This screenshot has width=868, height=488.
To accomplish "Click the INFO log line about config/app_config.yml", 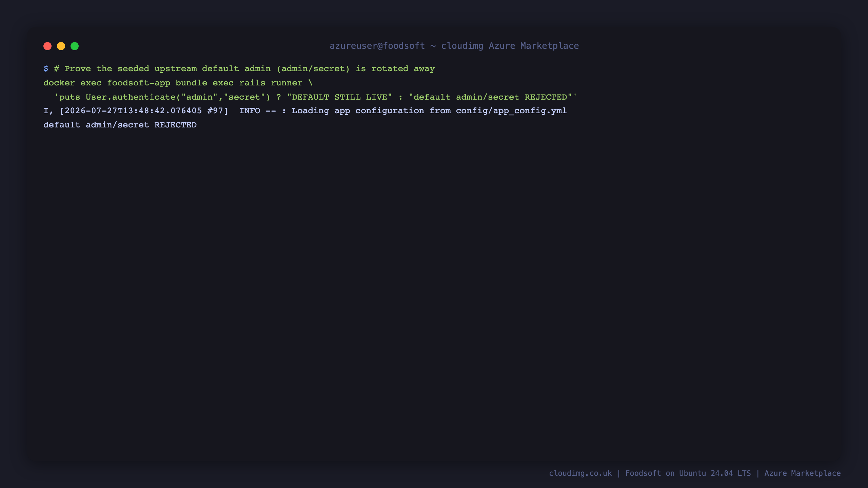I will [305, 111].
